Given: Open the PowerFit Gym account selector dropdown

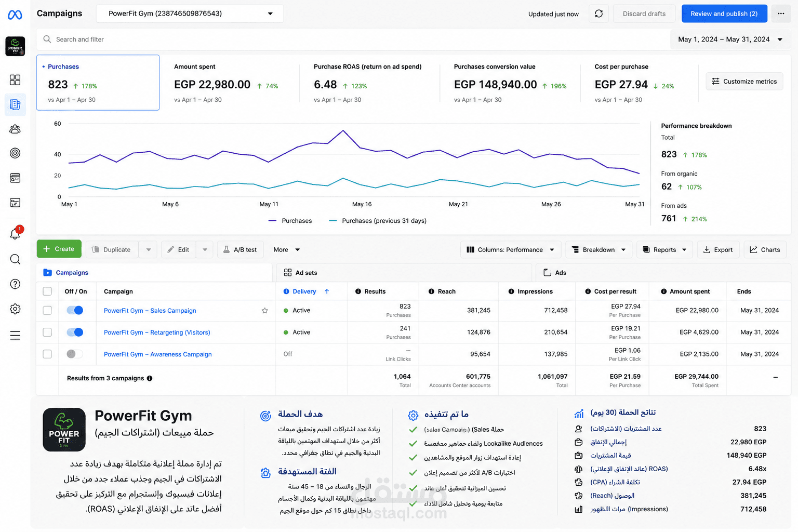Looking at the screenshot, I should click(190, 14).
